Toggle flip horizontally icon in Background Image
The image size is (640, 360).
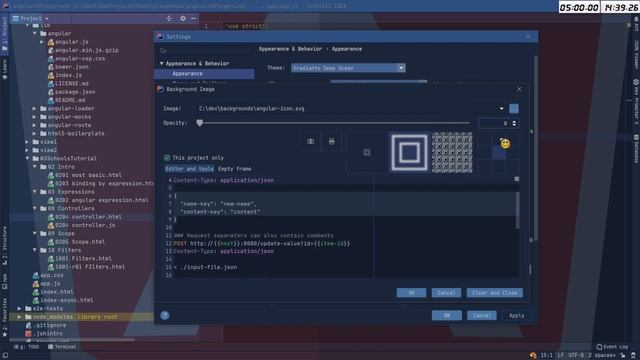(x=311, y=142)
